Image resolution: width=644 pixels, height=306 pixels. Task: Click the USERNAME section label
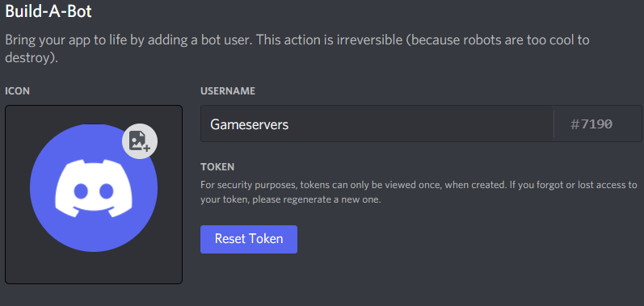click(228, 91)
